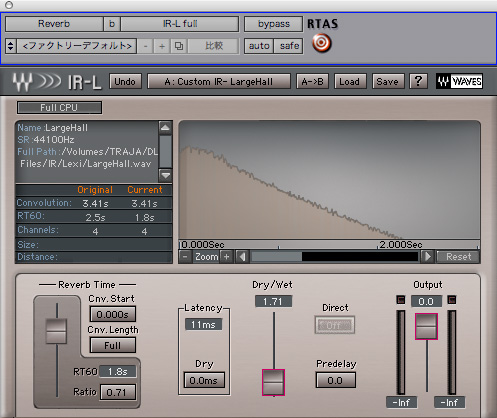Image resolution: width=497 pixels, height=418 pixels.
Task: Click the Dry/Wet 1.71 value box
Action: pos(273,301)
